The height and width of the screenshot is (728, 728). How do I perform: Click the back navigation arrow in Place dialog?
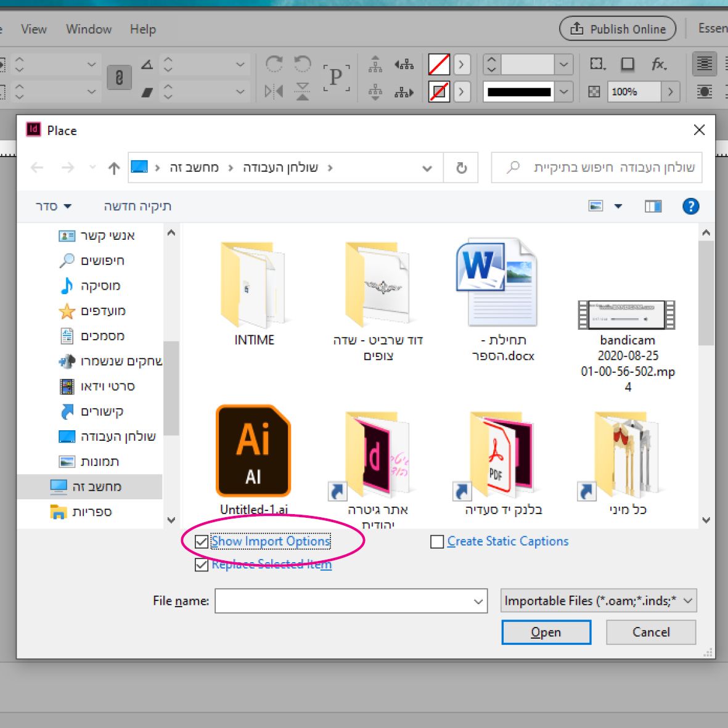[37, 168]
